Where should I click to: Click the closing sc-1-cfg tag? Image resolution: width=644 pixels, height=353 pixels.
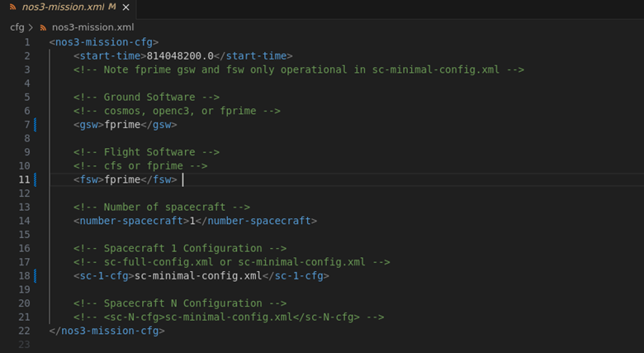coord(296,275)
